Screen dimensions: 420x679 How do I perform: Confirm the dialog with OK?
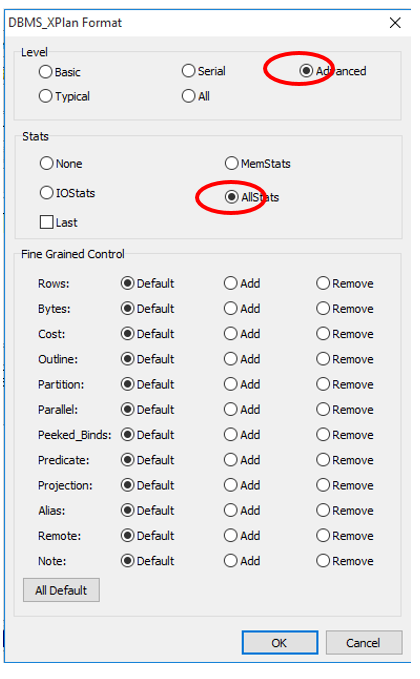[280, 643]
